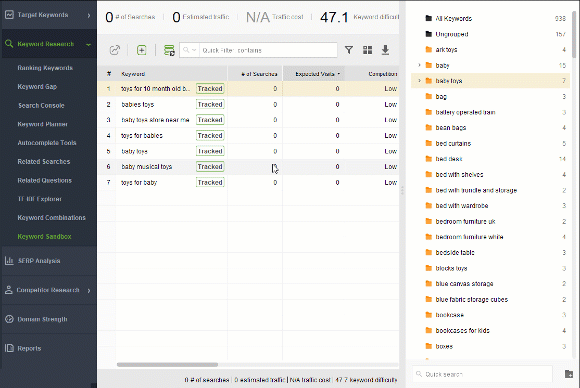Click the grid view columns icon

pos(367,50)
